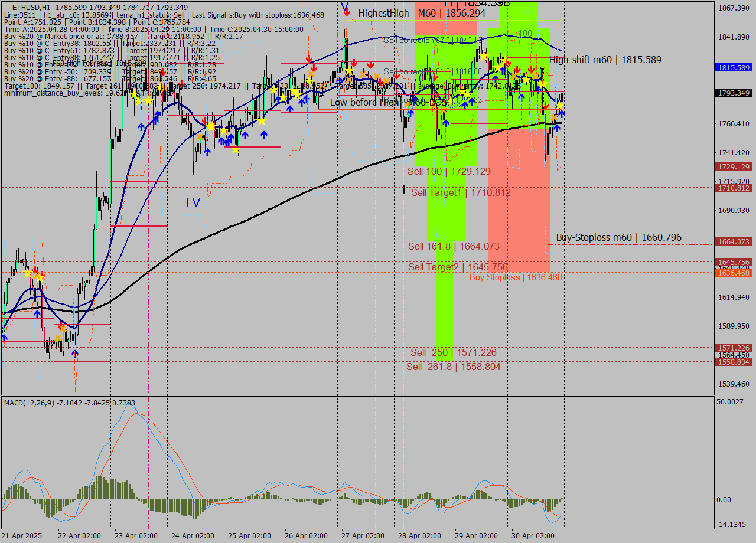Screen dimensions: 756x543
Task: Select the 'Sell 250 | 1571.226' level label
Action: point(453,352)
